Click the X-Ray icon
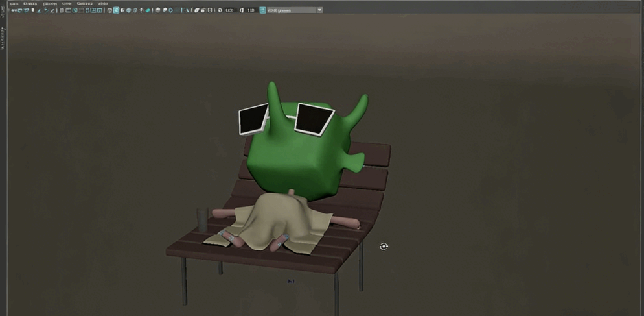Viewport: 644px width, 316px height. pos(196,10)
